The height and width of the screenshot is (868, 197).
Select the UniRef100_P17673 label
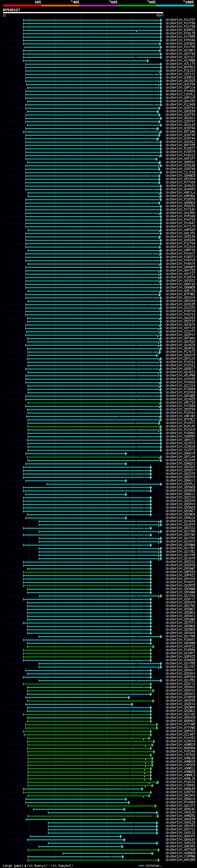[180, 352]
